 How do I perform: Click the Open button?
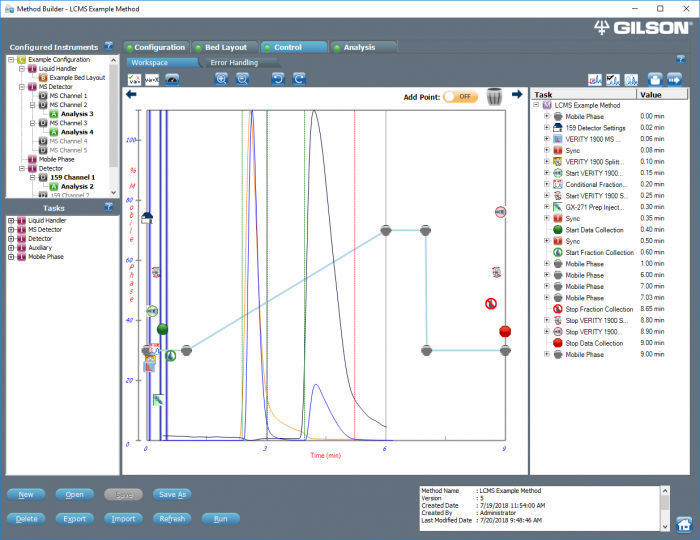point(75,494)
